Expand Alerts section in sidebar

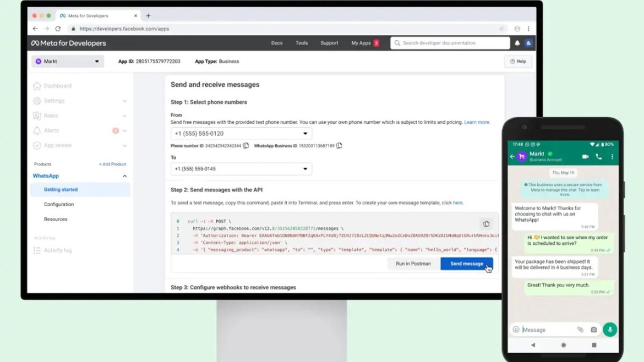tap(124, 130)
